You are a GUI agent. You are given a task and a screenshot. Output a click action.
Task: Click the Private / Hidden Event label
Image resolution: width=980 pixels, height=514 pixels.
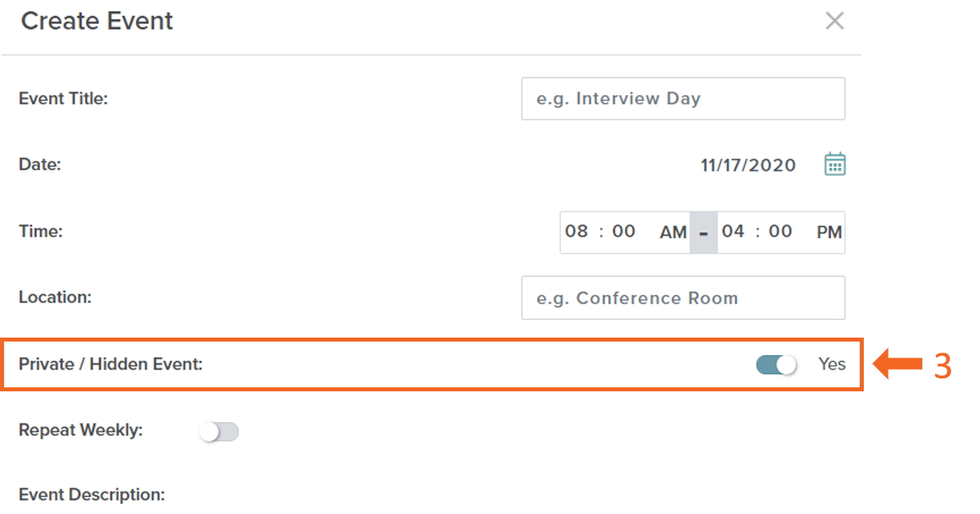pyautogui.click(x=111, y=364)
